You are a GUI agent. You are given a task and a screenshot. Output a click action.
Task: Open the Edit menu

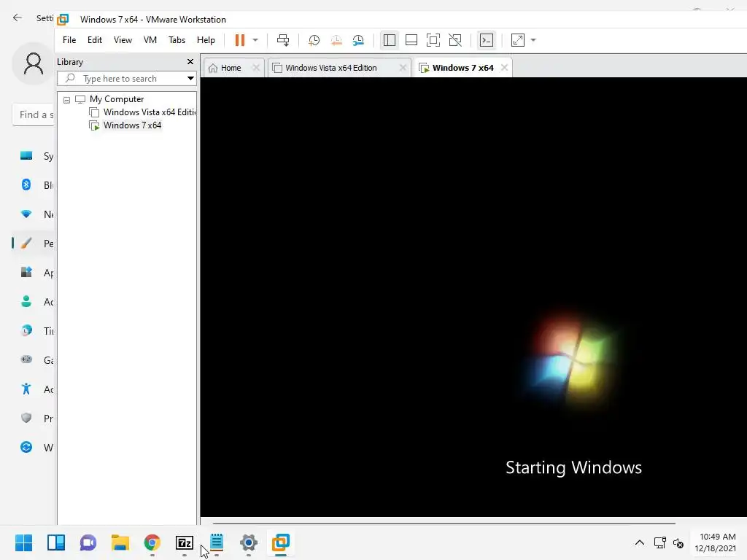(x=94, y=40)
